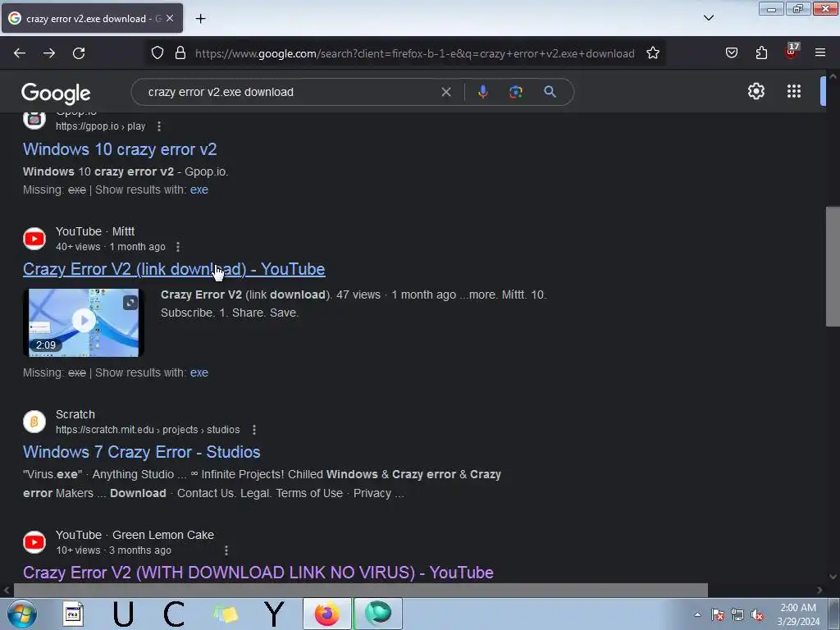
Task: View site security padlock info
Action: [x=180, y=53]
